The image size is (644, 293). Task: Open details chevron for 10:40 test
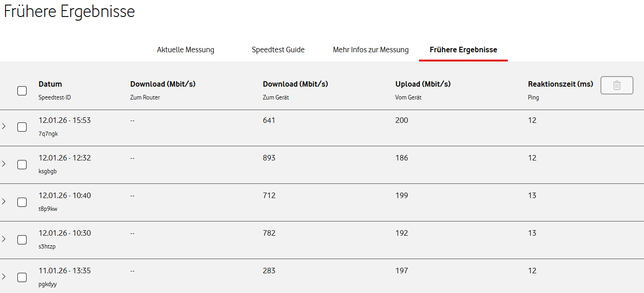point(4,201)
